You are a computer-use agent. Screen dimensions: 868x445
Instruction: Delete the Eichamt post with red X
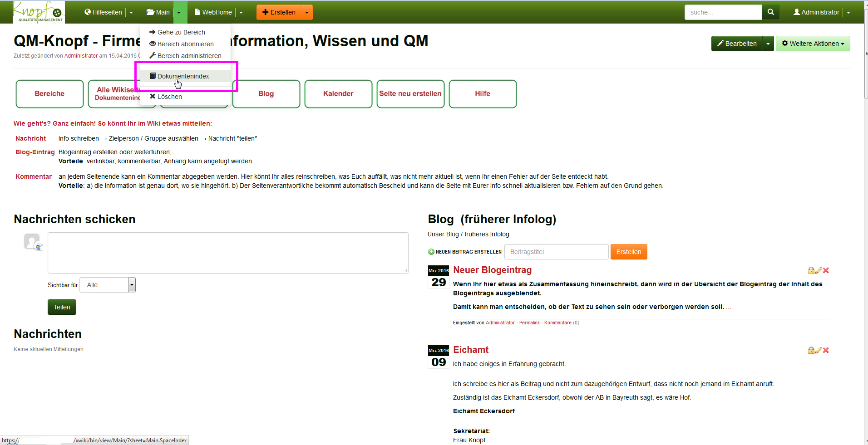(826, 350)
